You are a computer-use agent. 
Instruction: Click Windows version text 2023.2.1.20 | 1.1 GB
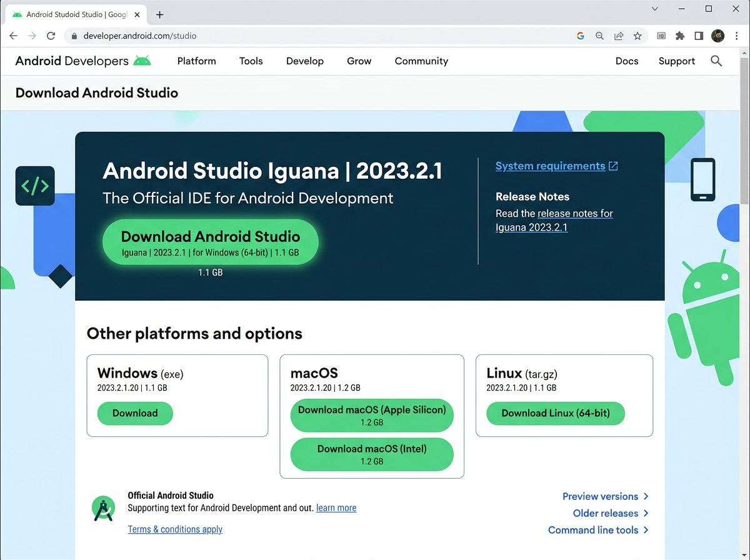coord(132,387)
